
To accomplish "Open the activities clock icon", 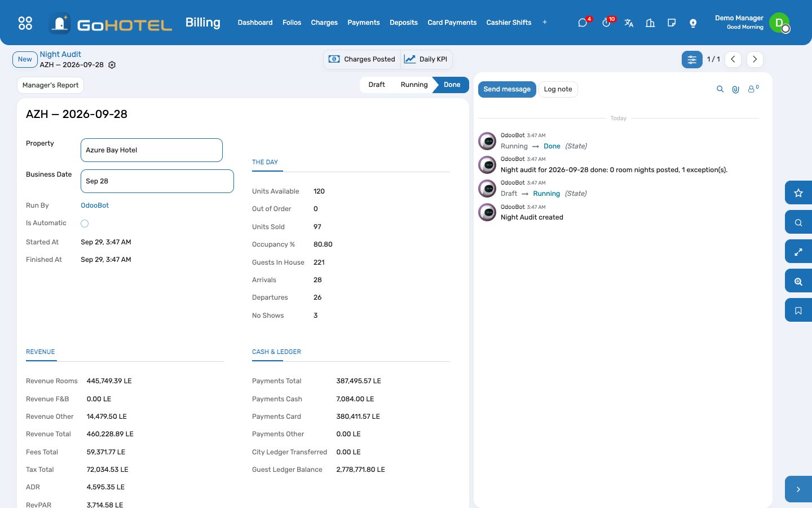I will click(606, 23).
